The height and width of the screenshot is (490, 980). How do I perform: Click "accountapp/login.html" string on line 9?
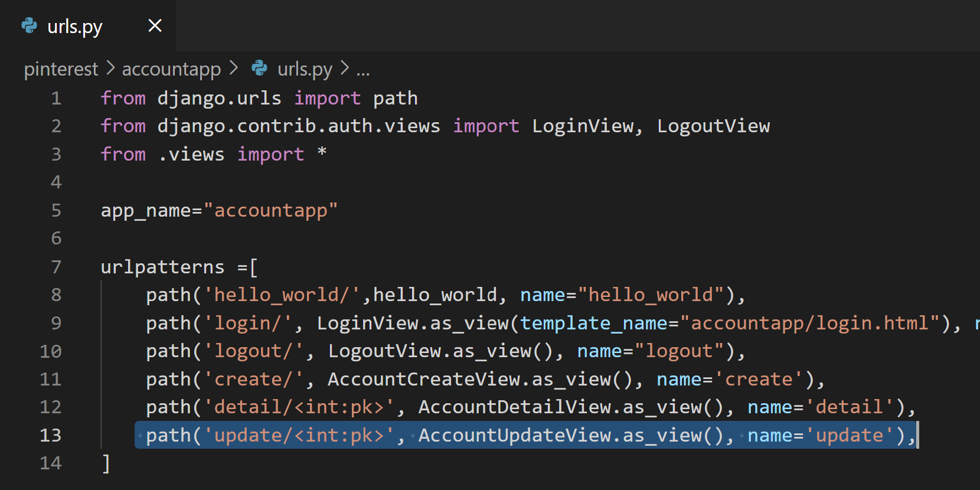pyautogui.click(x=810, y=323)
